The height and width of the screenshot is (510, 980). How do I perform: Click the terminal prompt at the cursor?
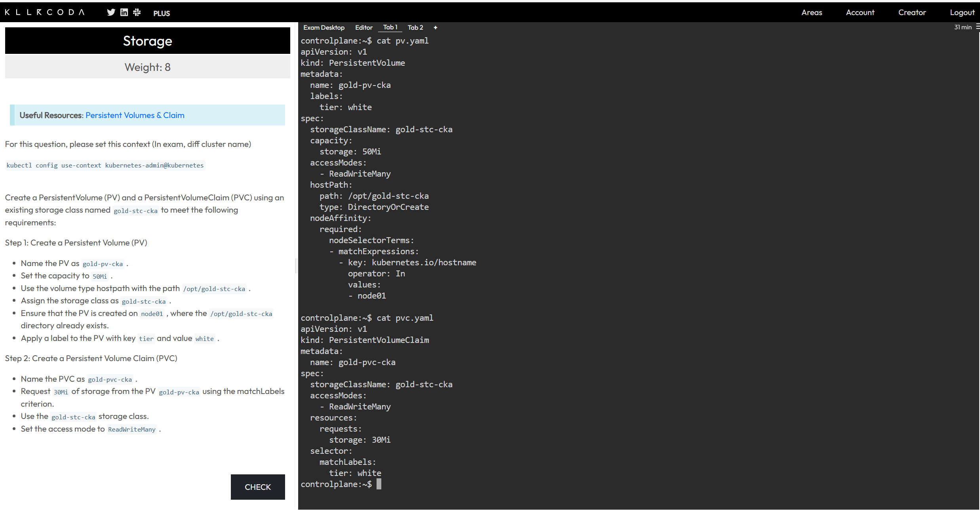coord(379,484)
